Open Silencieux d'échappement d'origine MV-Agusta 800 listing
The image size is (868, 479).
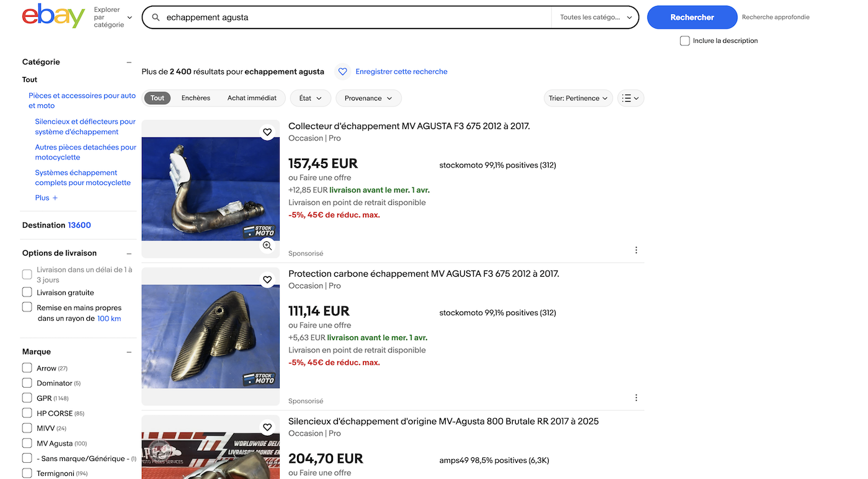(443, 421)
